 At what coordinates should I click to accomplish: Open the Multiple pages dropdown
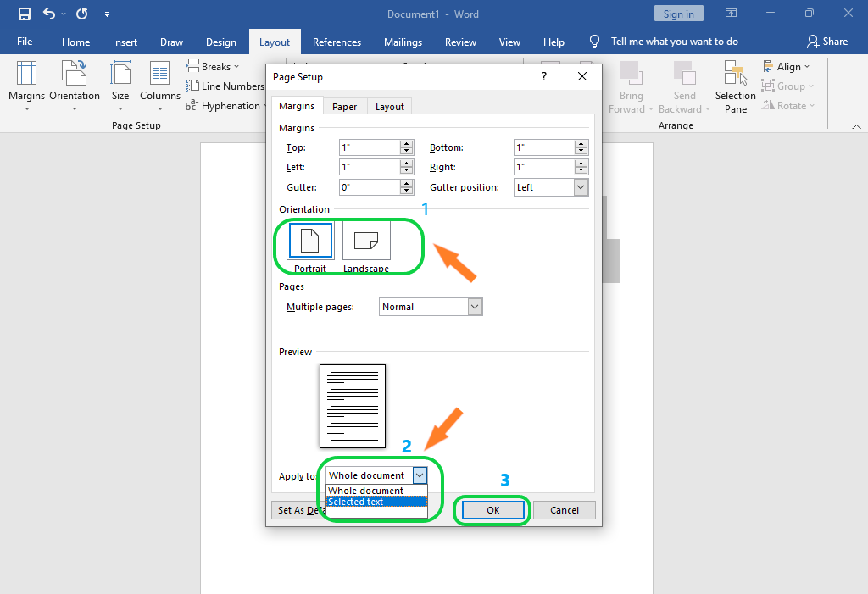[474, 306]
